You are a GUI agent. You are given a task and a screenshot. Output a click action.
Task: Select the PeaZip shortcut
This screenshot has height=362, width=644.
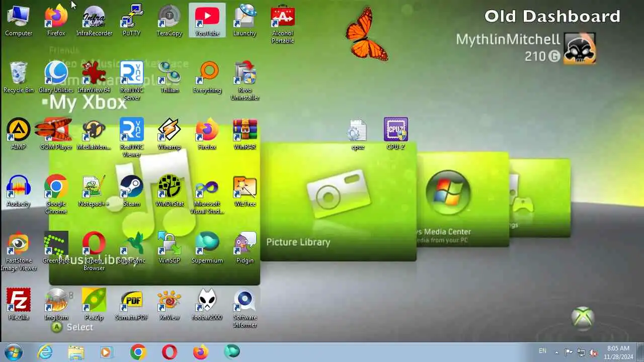94,304
